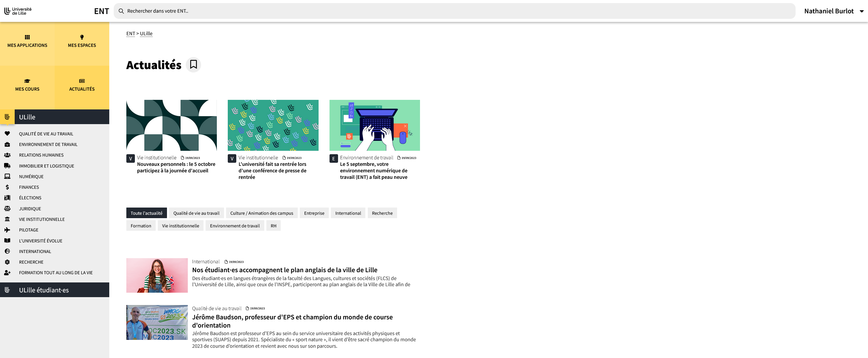
Task: Click people icon for Relations humaines
Action: tap(7, 155)
